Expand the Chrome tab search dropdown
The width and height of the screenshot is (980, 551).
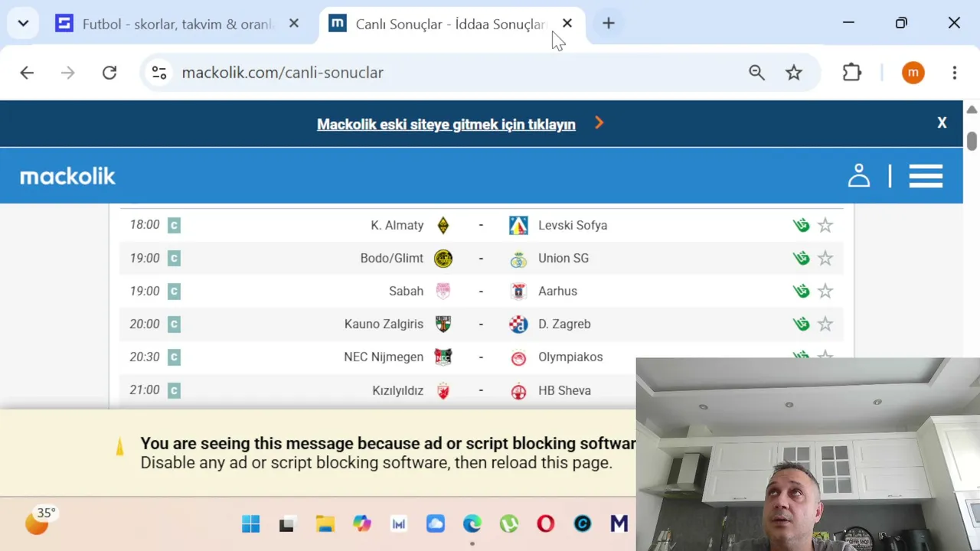click(x=23, y=23)
